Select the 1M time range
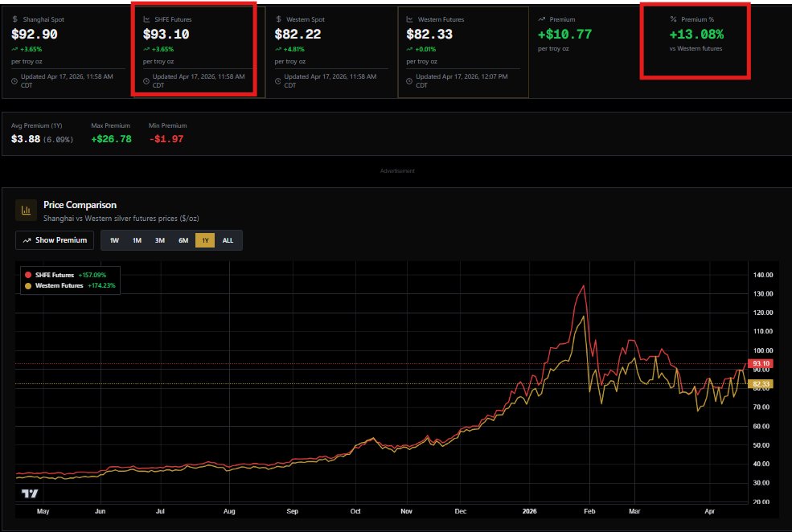The image size is (792, 532). tap(137, 240)
